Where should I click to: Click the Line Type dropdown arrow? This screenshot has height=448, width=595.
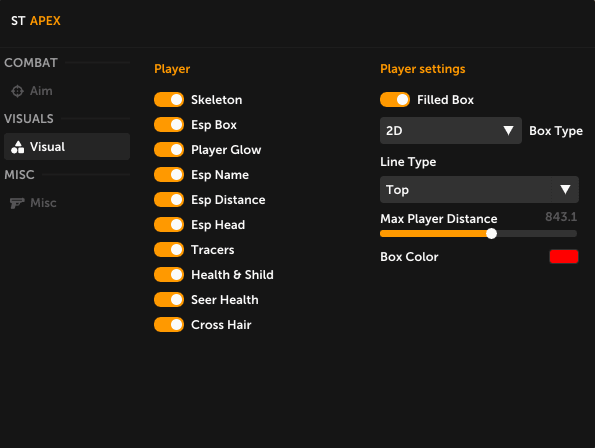(565, 189)
